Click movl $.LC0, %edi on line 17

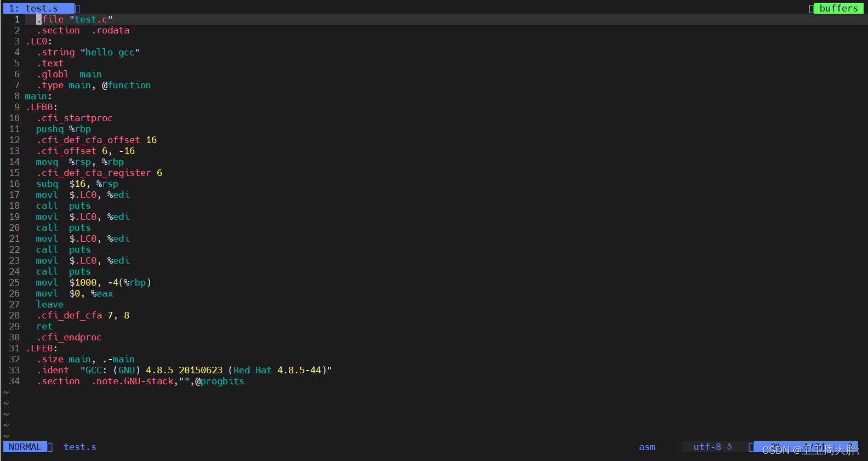[83, 195]
